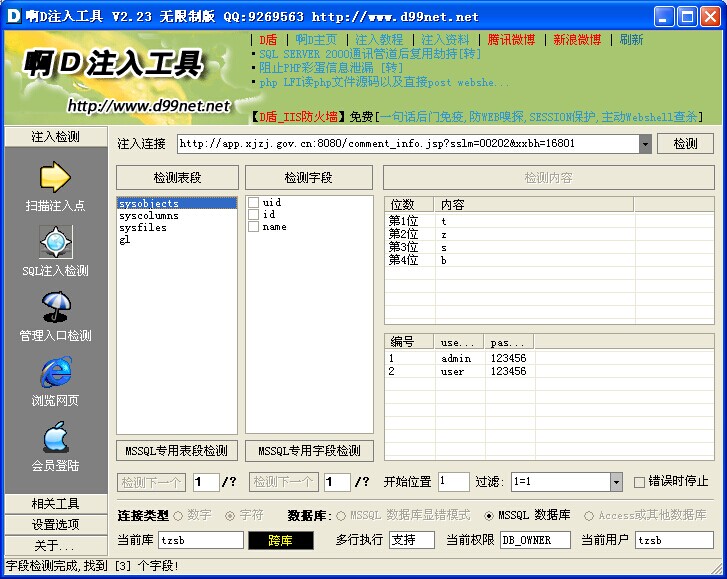727x579 pixels.
Task: Launch the Internet Explorer browse webpage icon
Action: (x=56, y=372)
